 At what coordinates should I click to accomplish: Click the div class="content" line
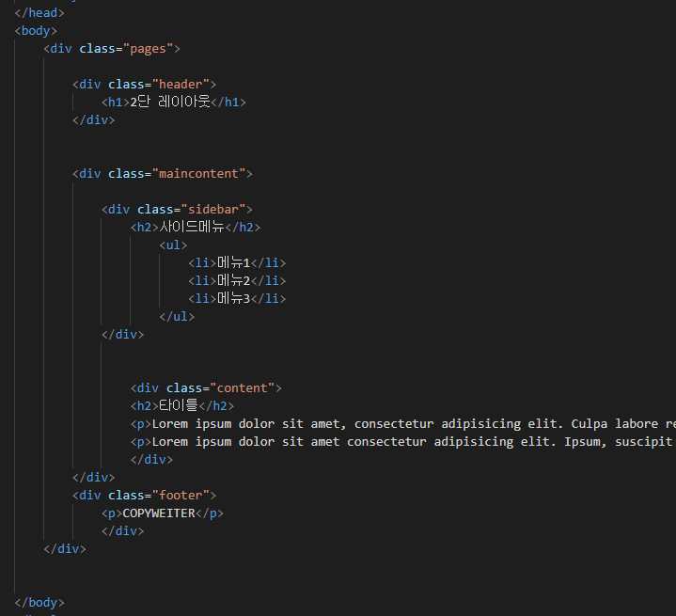(206, 388)
